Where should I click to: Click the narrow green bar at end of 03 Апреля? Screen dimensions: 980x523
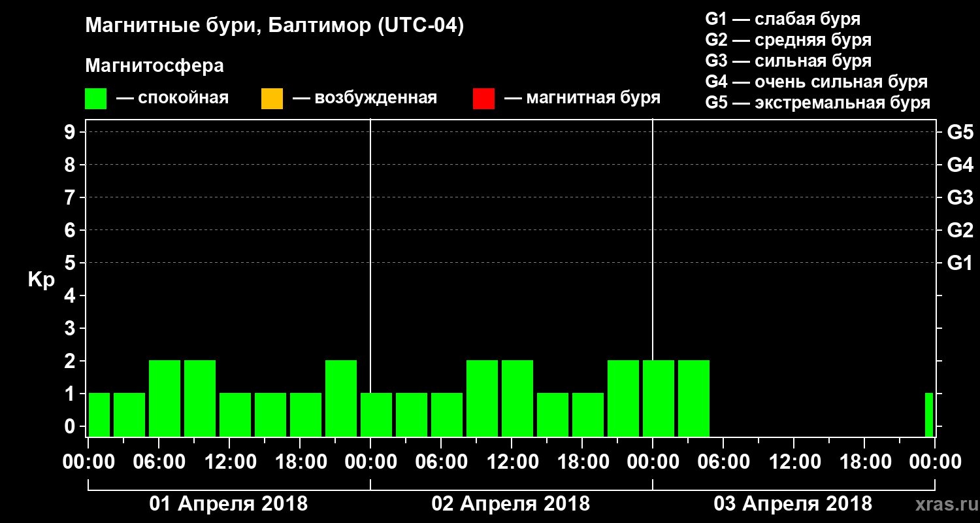click(929, 414)
